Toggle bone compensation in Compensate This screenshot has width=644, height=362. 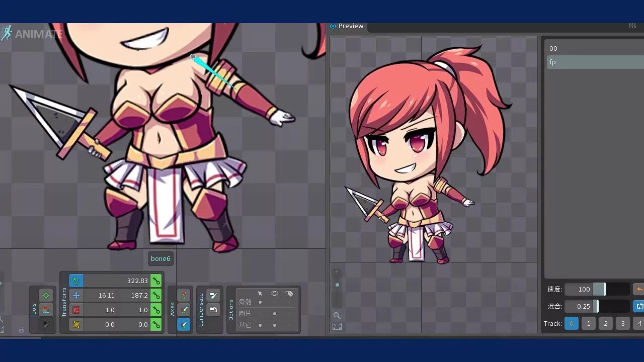(213, 295)
